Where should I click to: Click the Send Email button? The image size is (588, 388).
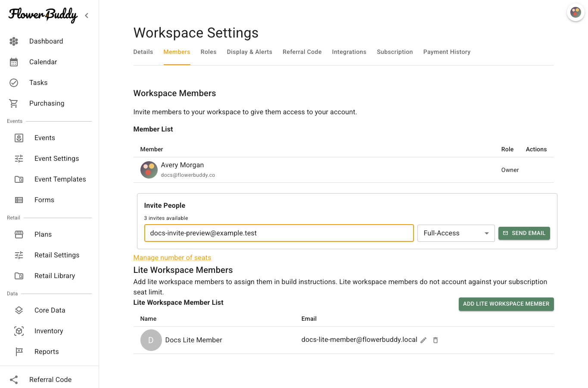524,233
